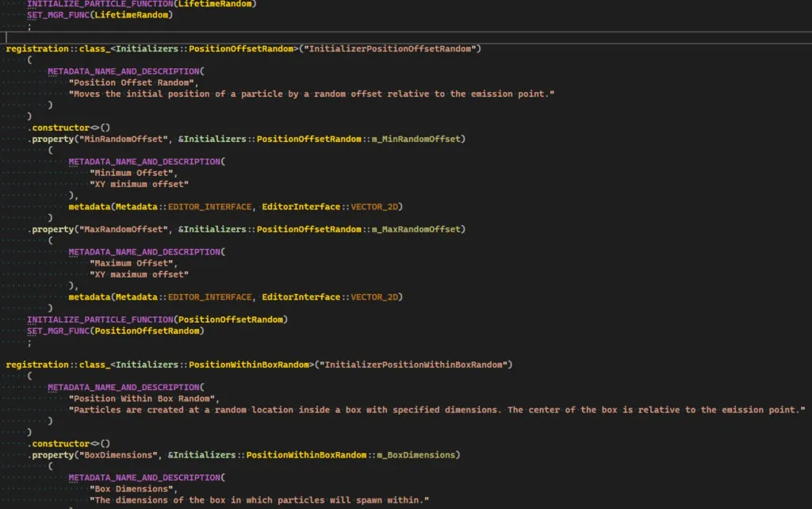Click the "Particles are created at a random location" string
The height and width of the screenshot is (509, 812).
coord(437,410)
